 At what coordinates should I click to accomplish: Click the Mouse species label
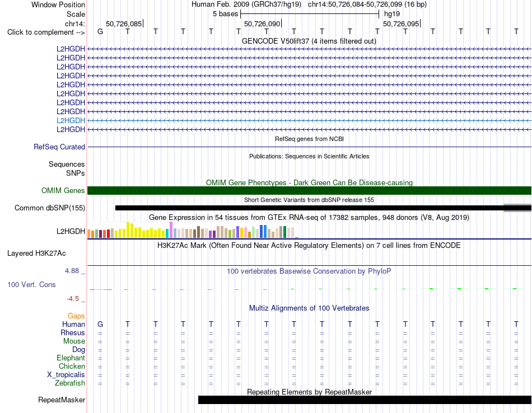click(x=74, y=341)
